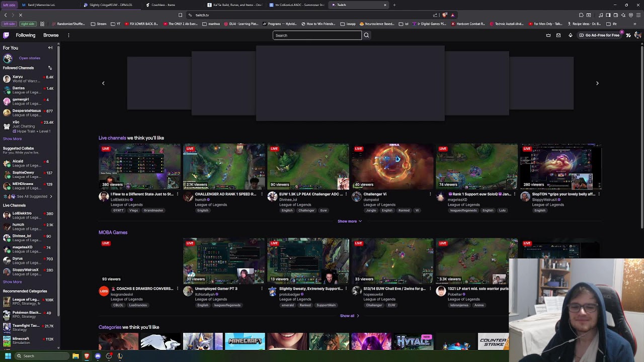644x362 pixels.
Task: Open Twitch notifications inbox
Action: [558, 35]
